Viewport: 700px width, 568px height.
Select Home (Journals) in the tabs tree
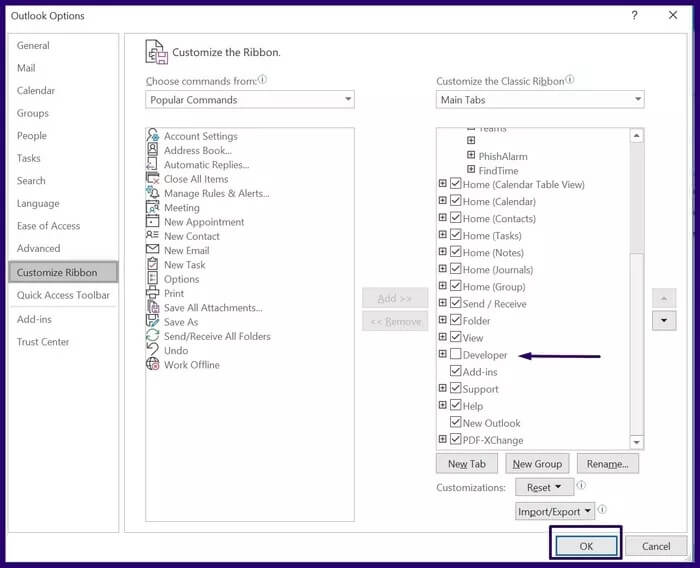498,269
